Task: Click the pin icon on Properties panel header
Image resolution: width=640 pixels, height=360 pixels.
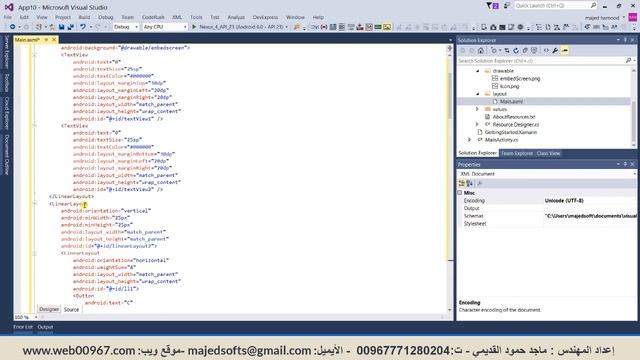Action: click(625, 164)
